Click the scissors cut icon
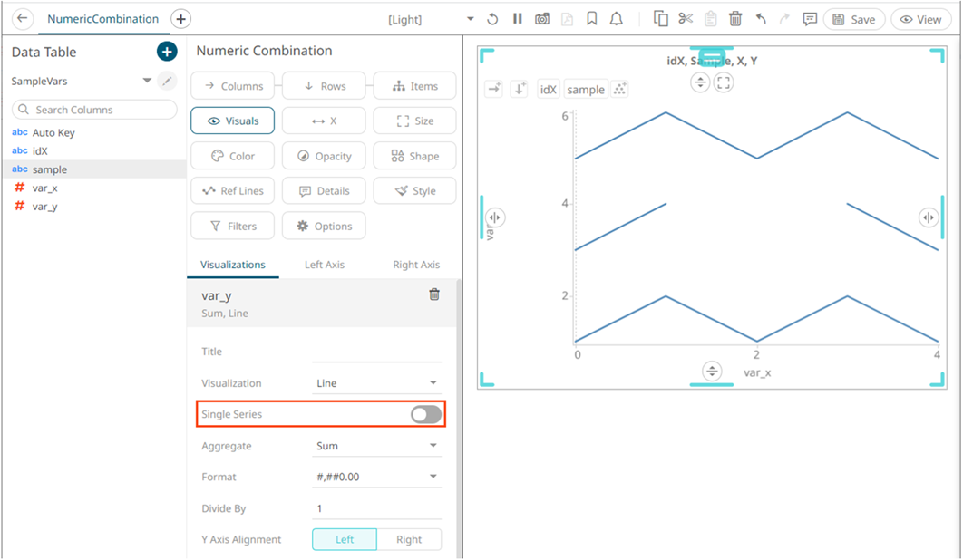 click(x=686, y=19)
